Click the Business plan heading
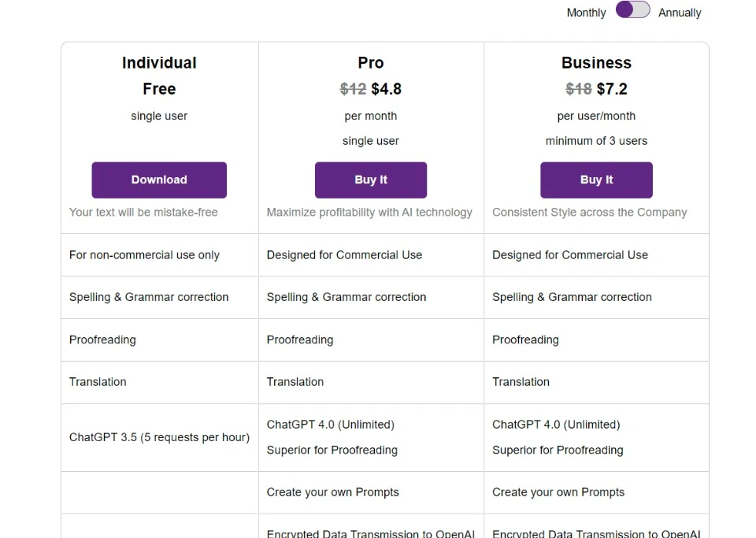The height and width of the screenshot is (538, 756). [596, 63]
